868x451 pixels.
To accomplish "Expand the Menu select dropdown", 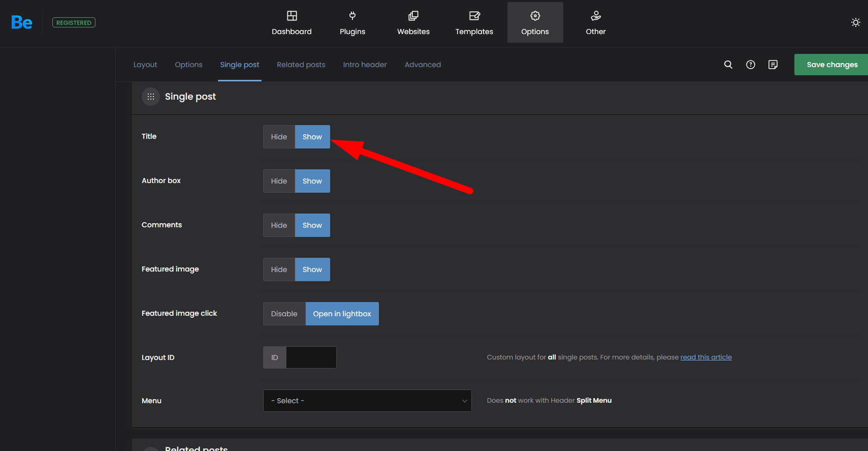I will [x=367, y=401].
